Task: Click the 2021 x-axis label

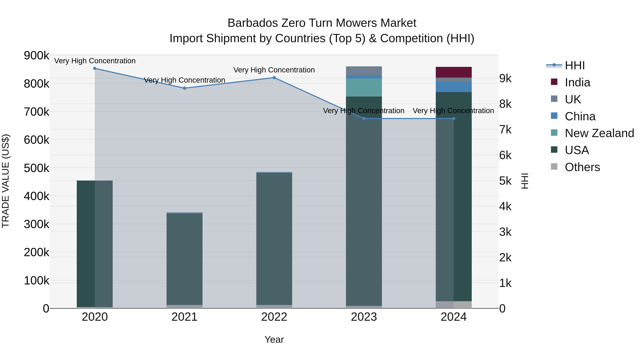Action: coord(184,317)
